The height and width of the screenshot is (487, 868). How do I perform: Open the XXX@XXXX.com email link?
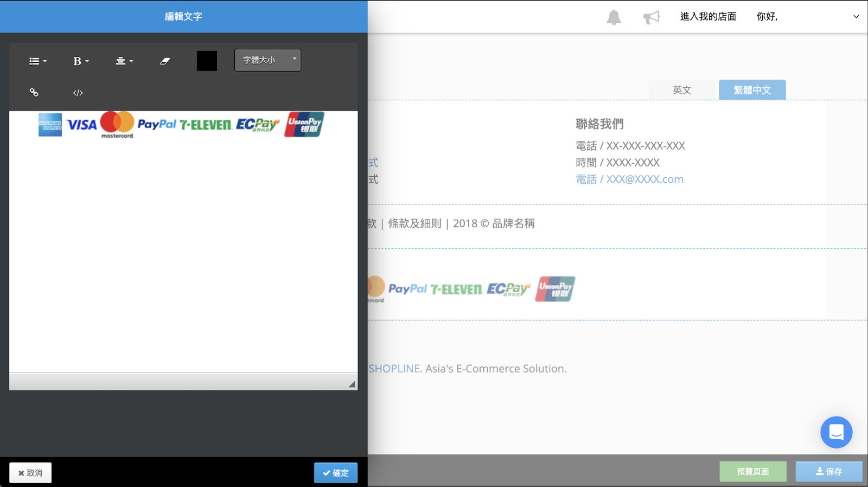pos(629,180)
